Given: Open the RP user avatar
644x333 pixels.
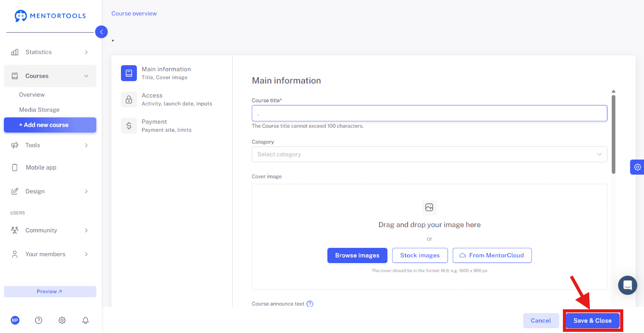Looking at the screenshot, I should (15, 320).
